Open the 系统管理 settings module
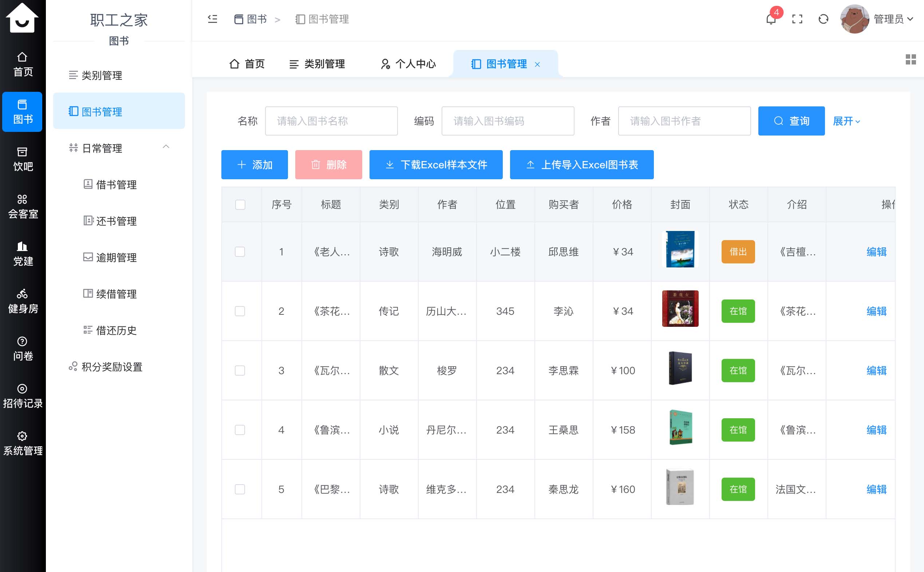Screen dimensions: 924x572 [23, 443]
